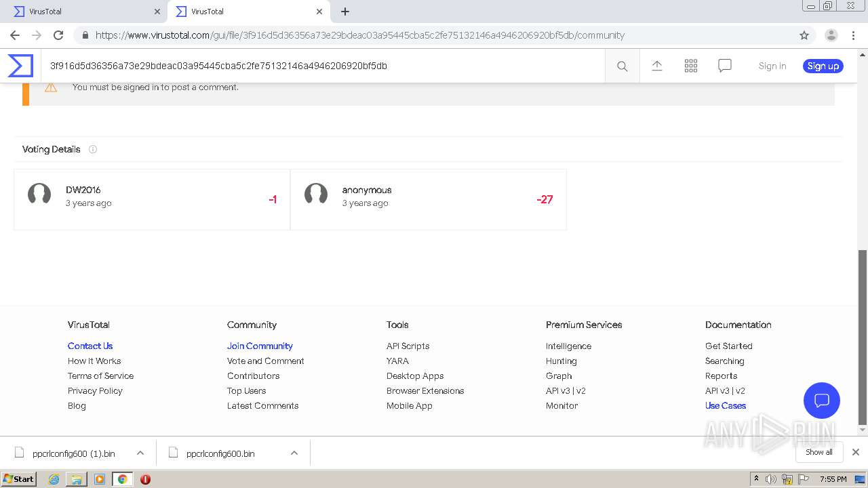Reload the page

[58, 35]
